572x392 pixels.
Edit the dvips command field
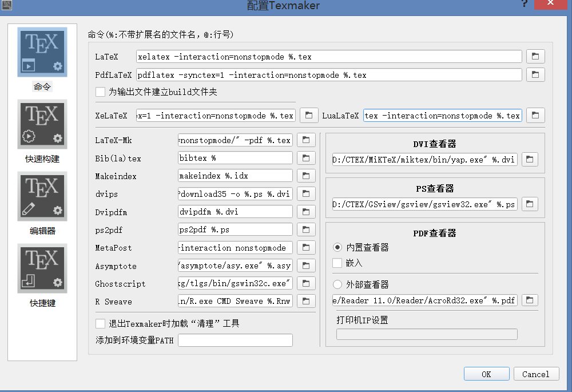(235, 194)
